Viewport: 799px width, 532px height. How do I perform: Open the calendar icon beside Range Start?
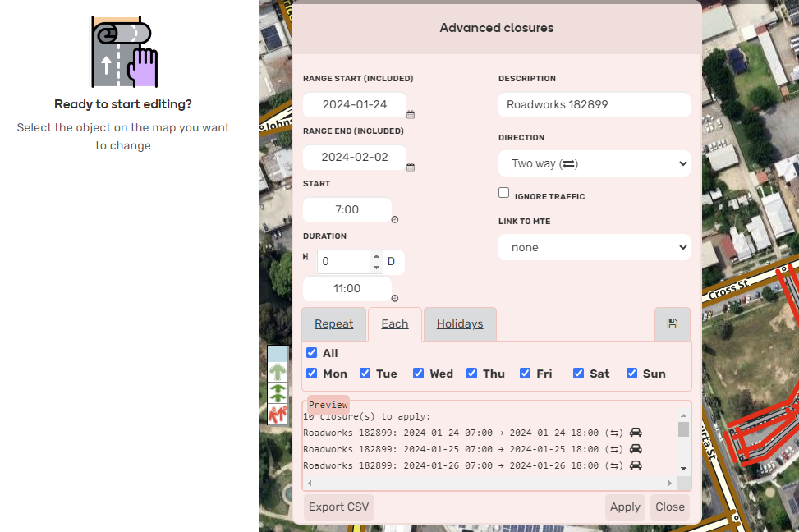(x=411, y=115)
